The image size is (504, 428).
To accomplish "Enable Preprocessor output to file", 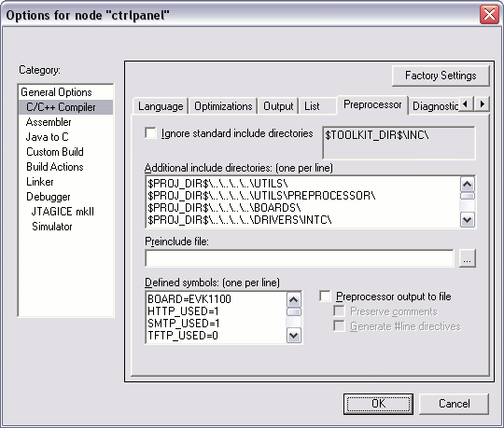I will tap(325, 296).
